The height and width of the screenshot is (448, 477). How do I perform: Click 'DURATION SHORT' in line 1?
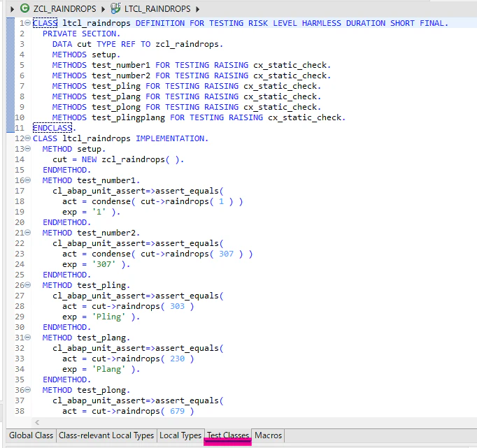point(380,23)
